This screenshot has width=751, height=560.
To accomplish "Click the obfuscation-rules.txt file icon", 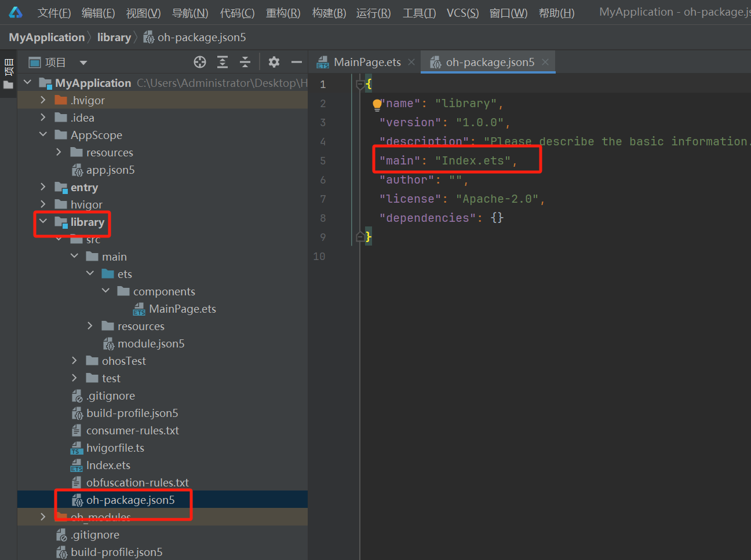I will point(76,483).
